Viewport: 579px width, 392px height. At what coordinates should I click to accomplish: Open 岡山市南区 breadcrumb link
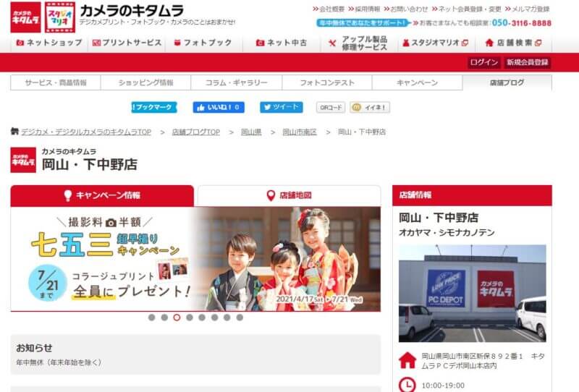pyautogui.click(x=300, y=132)
